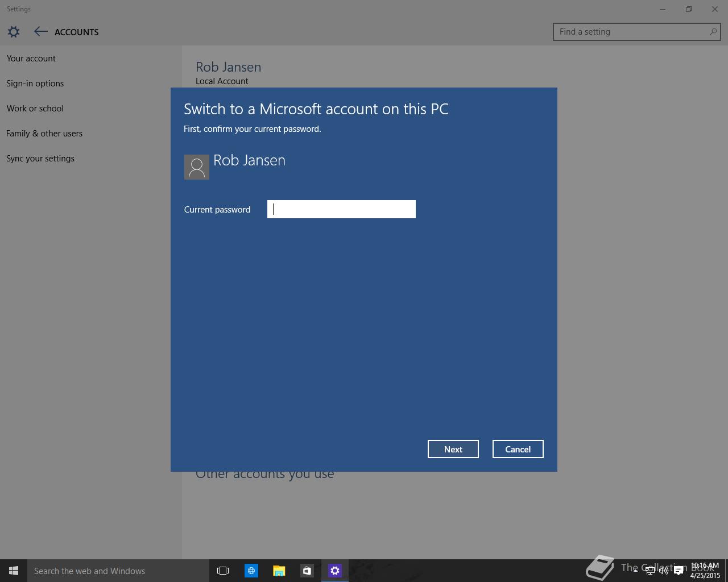Click 'First, confirm your current password.' text
The image size is (728, 582).
pyautogui.click(x=253, y=129)
